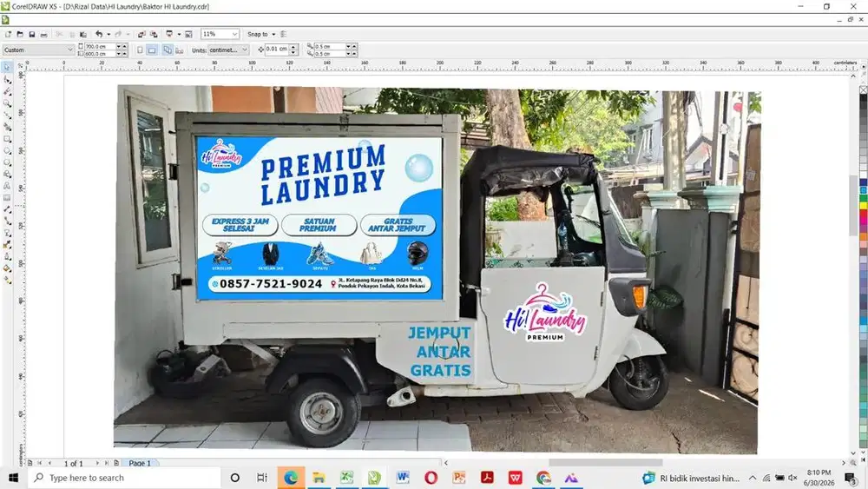Image resolution: width=868 pixels, height=489 pixels.
Task: Select the Pick tool in toolbox
Action: point(7,67)
